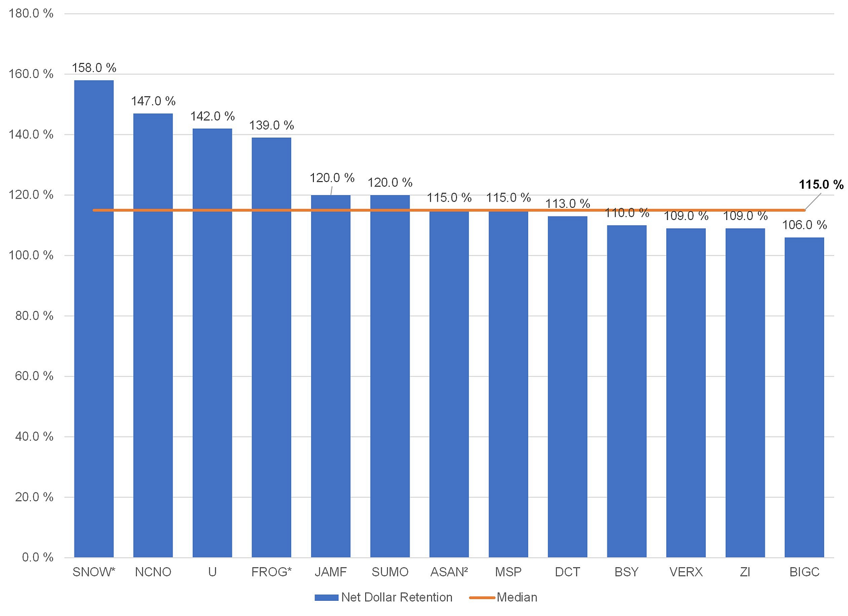Click the "147.0 %" data label
The image size is (848, 616).
tap(153, 101)
